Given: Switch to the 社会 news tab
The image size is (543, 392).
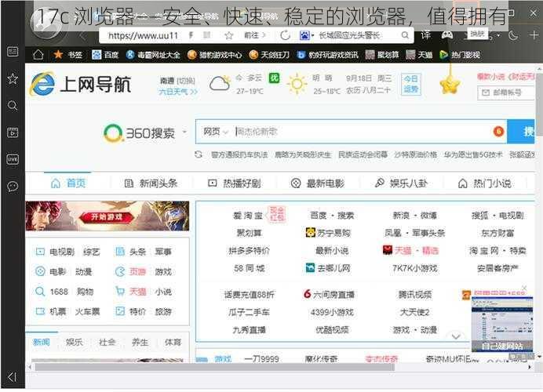Looking at the screenshot, I should (107, 342).
